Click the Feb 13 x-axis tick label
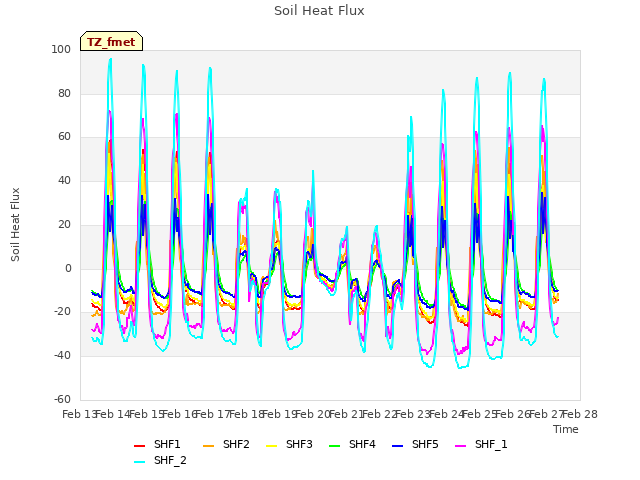Screen dimensions: 640x480 tap(79, 414)
